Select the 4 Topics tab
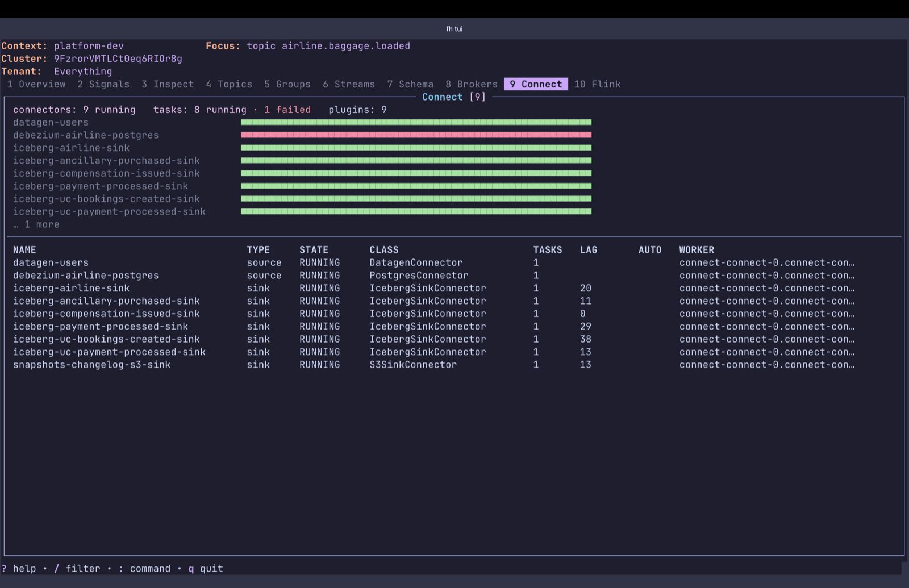 tap(229, 84)
